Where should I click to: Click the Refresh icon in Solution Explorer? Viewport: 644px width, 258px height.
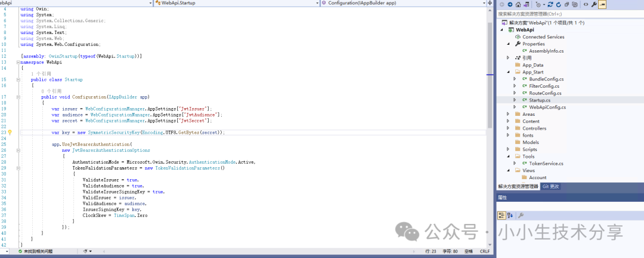(x=558, y=4)
